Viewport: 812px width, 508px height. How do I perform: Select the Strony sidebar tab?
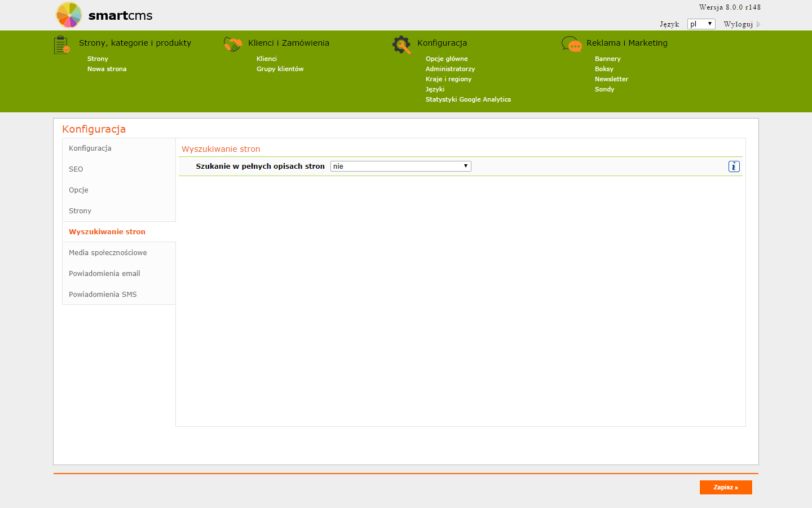coord(119,211)
